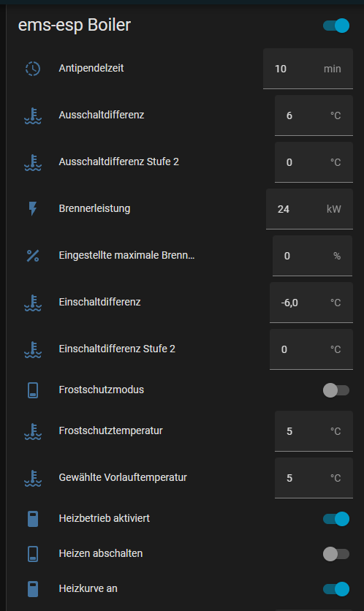The height and width of the screenshot is (611, 364).
Task: Click the filled switch icon beside Heizbetrieb aktiviert
Action: click(x=33, y=519)
